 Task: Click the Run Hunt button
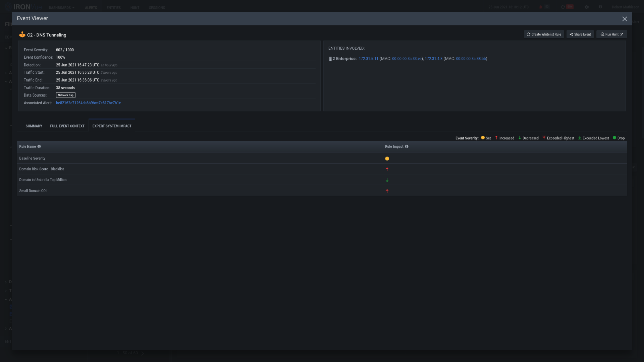612,34
